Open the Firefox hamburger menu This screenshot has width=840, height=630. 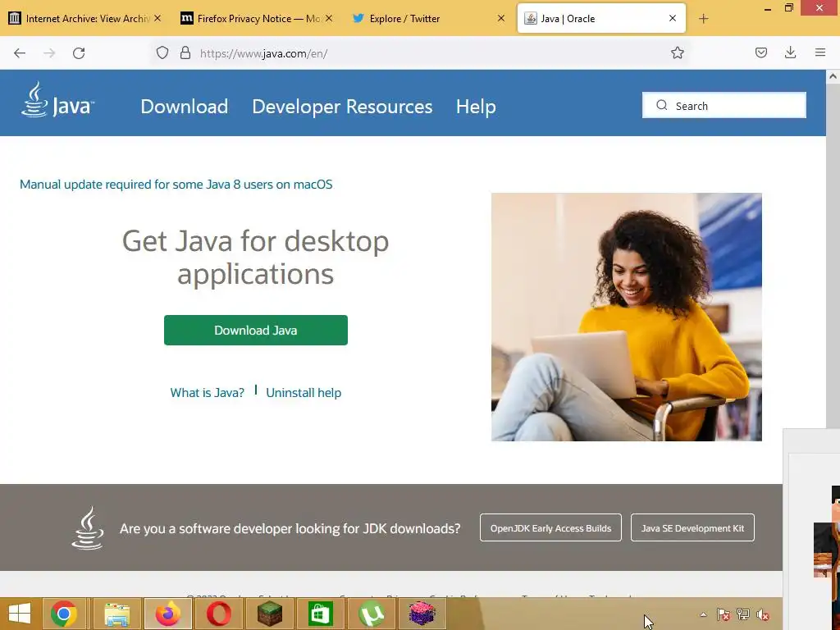820,52
